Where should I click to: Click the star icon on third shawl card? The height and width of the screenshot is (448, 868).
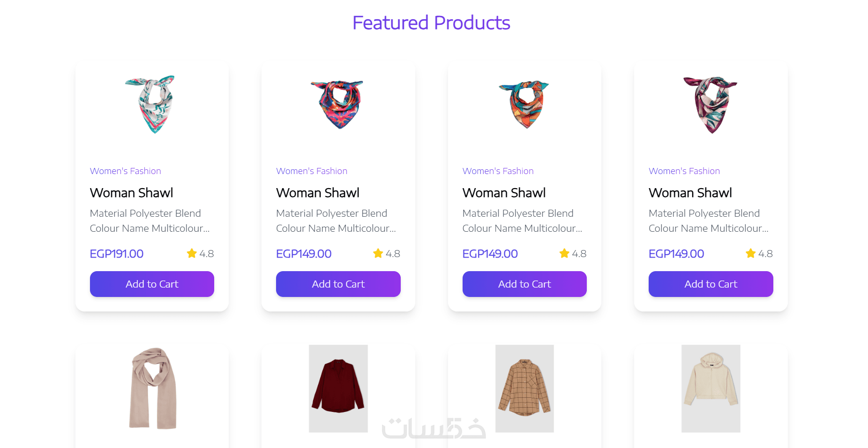click(564, 253)
